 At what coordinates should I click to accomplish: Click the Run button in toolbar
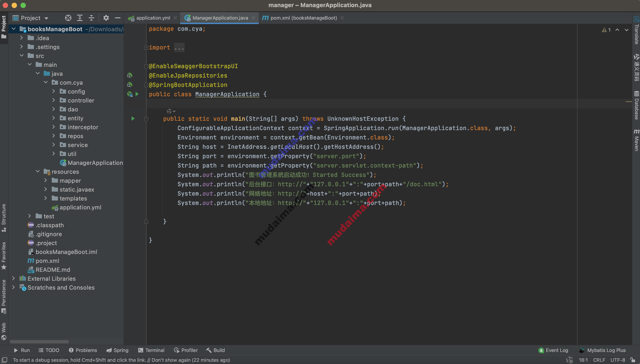tap(22, 350)
